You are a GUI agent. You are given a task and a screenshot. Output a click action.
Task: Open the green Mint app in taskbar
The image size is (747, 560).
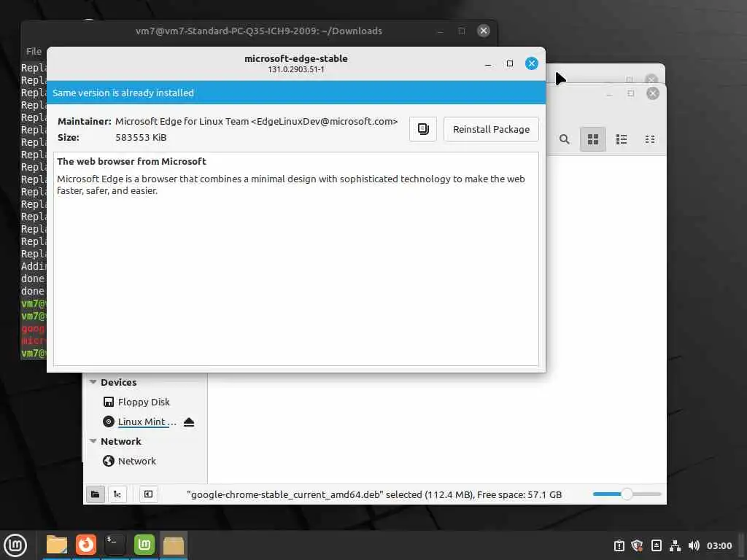coord(144,545)
